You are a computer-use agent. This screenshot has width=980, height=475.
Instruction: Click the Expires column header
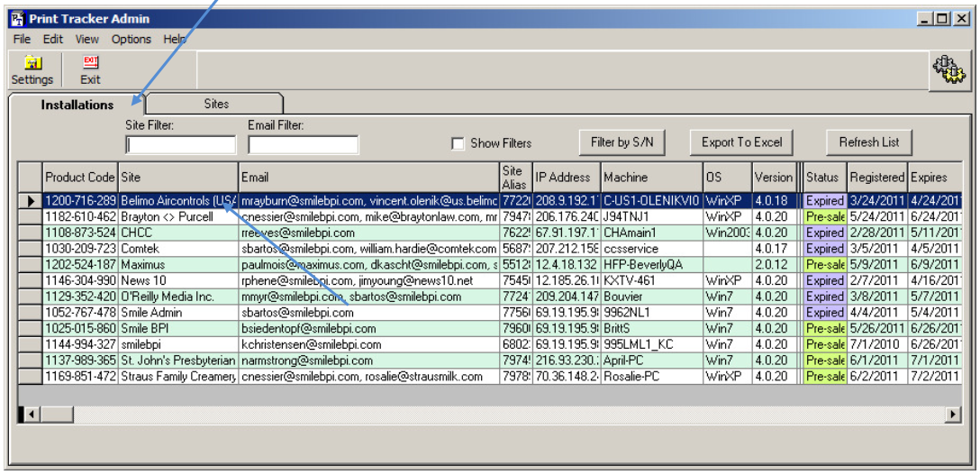[x=934, y=178]
